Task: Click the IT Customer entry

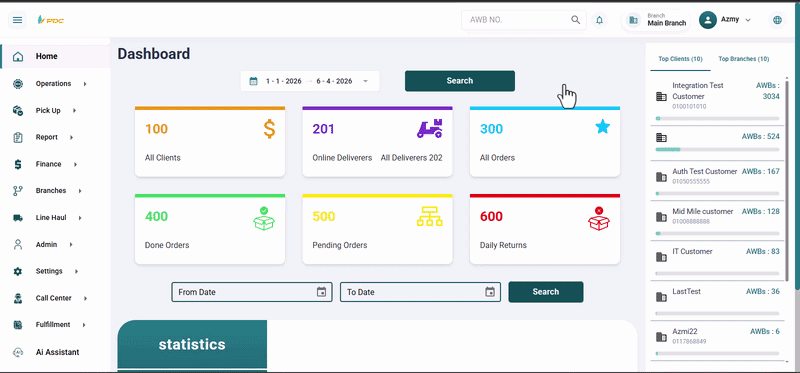Action: coord(717,261)
